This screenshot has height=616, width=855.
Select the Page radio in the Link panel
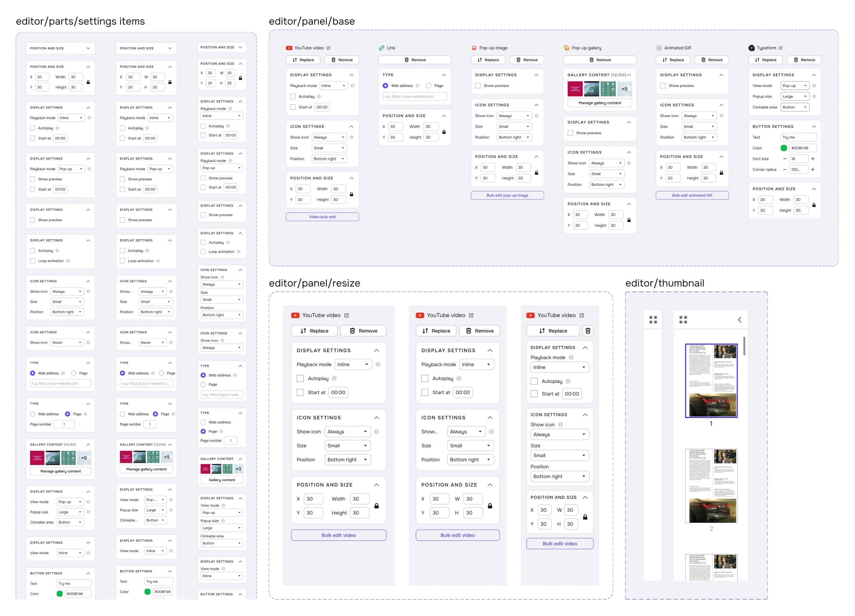coord(429,86)
